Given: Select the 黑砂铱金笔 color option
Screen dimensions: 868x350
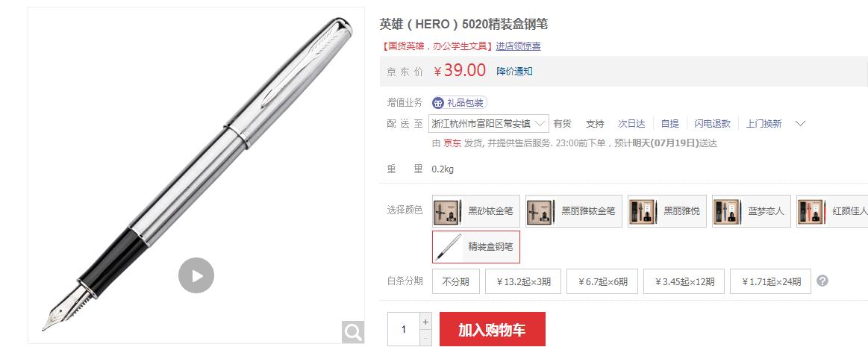Looking at the screenshot, I should pyautogui.click(x=476, y=211).
